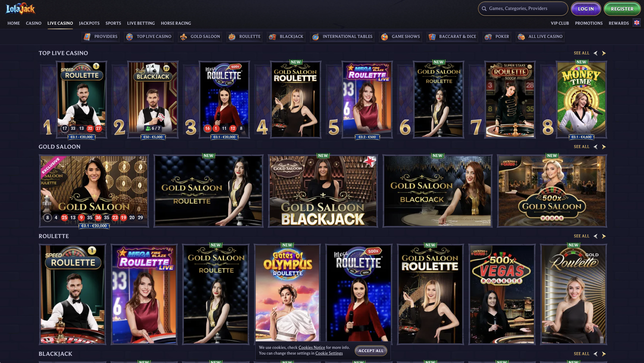644x363 pixels.
Task: Click the €0.1 - €4,600 bet range label
Action: 581,137
